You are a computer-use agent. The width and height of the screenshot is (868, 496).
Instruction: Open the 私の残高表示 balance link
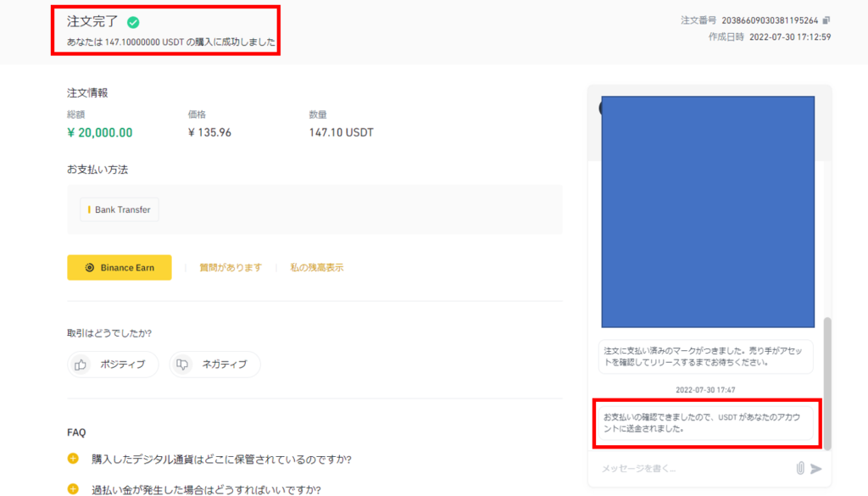click(x=316, y=268)
